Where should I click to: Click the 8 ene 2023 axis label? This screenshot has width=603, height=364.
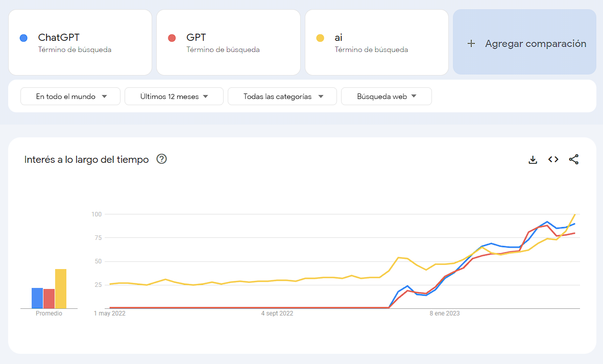point(445,313)
